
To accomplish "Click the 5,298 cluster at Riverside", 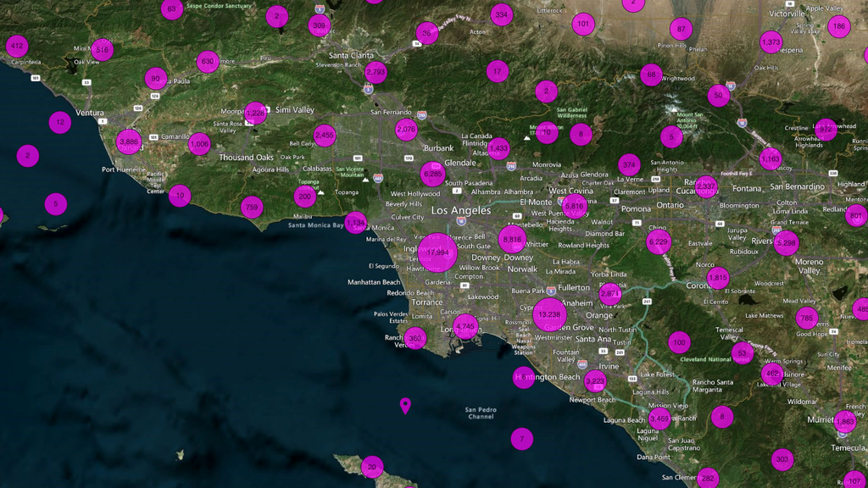I will [x=786, y=243].
